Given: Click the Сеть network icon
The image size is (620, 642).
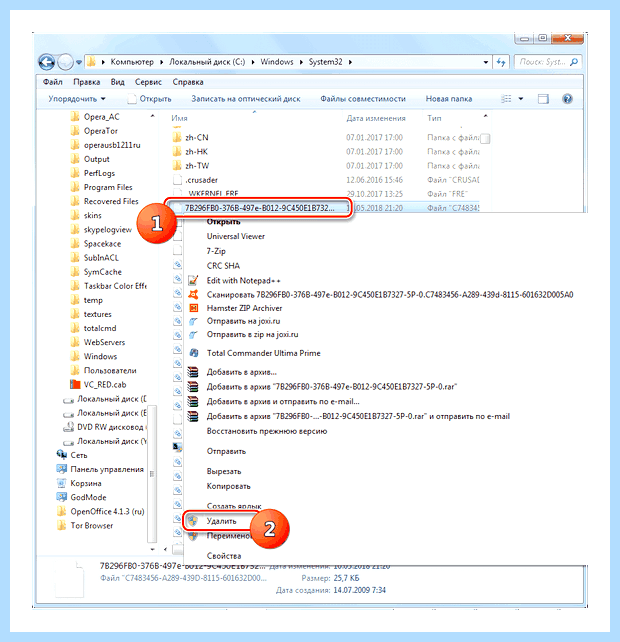Looking at the screenshot, I should coord(61,455).
